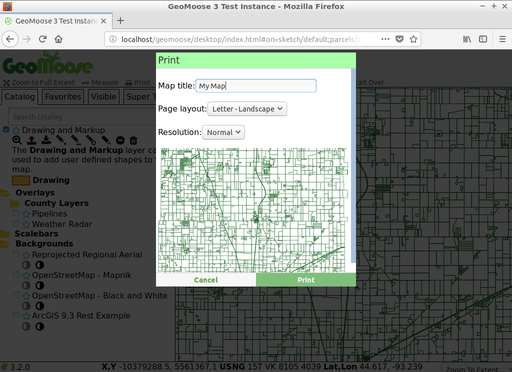
Task: Select the GeoMoose 3 Test Instance browser tab
Action: pyautogui.click(x=56, y=21)
